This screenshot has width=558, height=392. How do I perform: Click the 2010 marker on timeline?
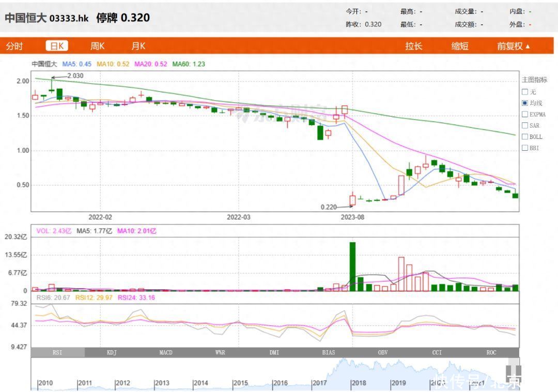point(45,383)
